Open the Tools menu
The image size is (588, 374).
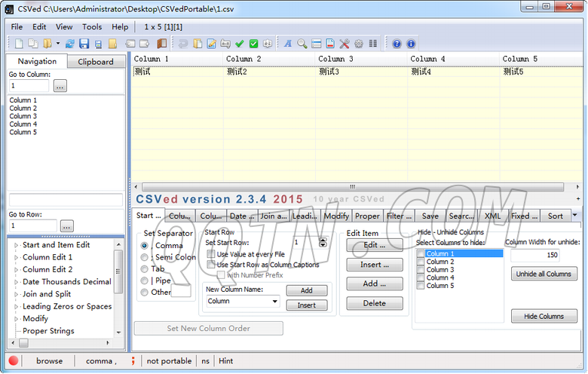[x=92, y=26]
